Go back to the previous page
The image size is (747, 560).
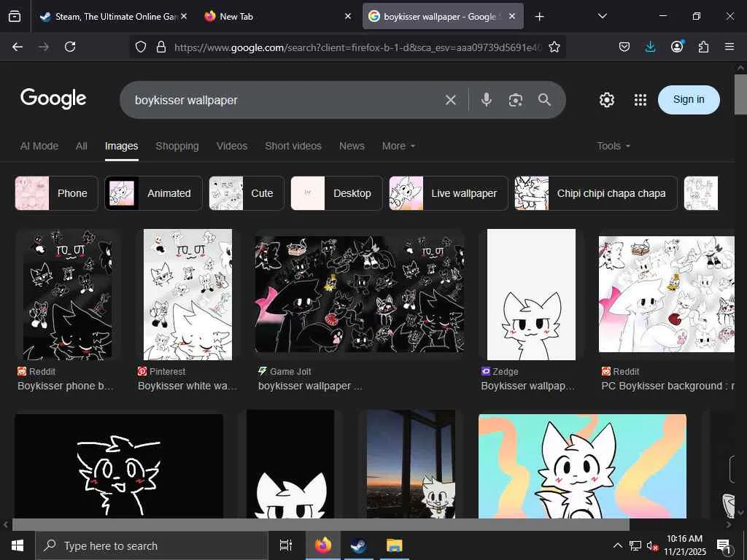[18, 47]
